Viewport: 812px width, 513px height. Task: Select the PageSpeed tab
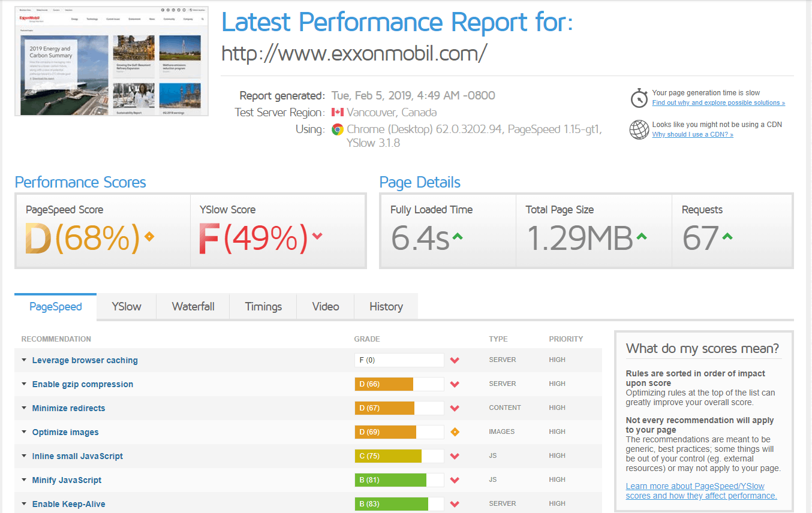(55, 306)
